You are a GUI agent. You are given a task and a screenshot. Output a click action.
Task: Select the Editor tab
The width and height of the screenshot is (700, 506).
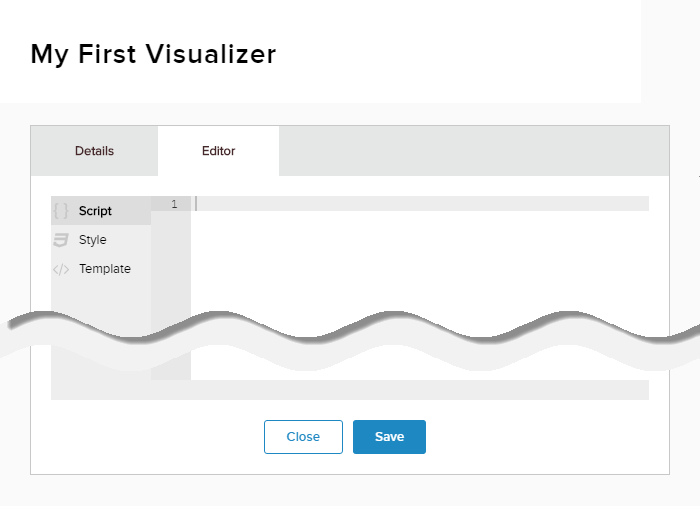(x=218, y=151)
